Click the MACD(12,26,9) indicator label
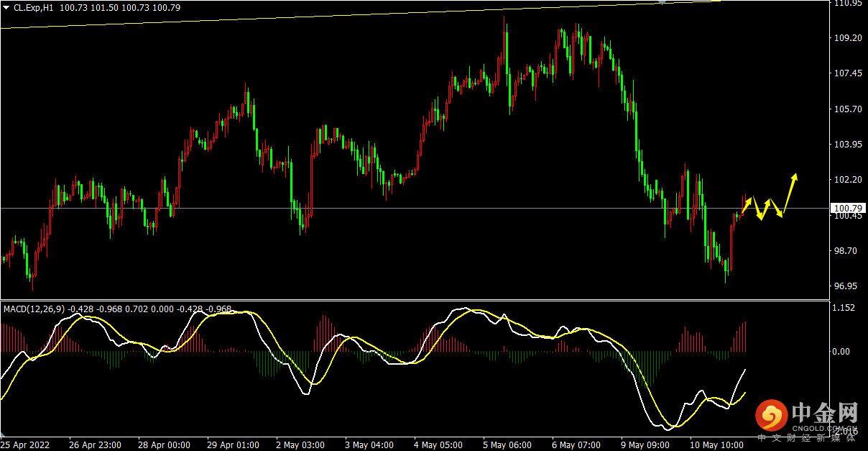868x451 pixels. [34, 309]
